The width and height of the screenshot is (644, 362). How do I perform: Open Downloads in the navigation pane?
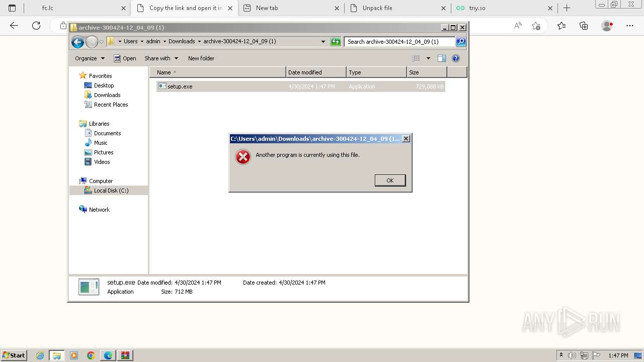(x=107, y=95)
